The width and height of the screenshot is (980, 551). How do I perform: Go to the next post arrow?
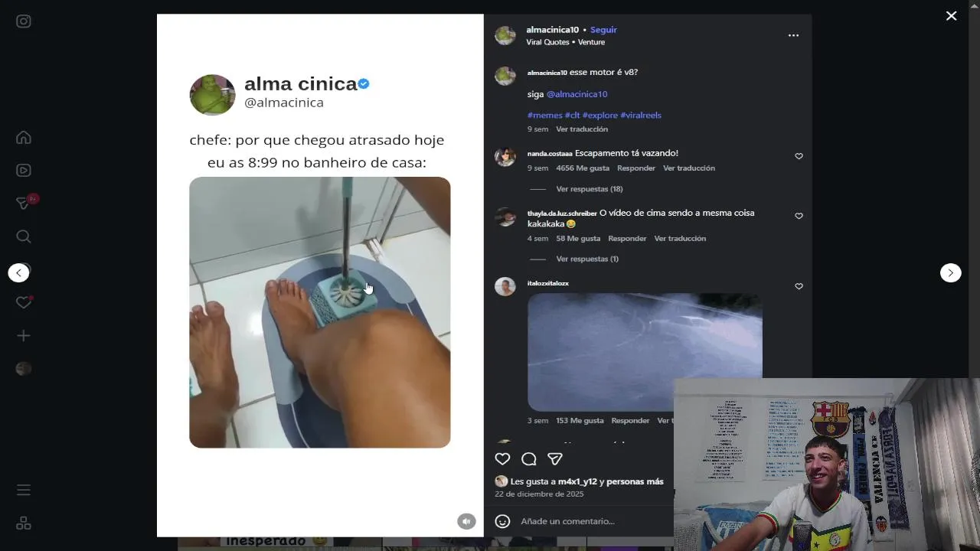(950, 272)
